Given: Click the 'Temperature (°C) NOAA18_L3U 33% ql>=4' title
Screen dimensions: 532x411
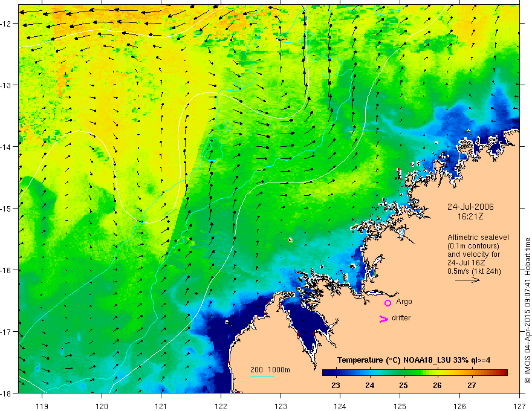Looking at the screenshot, I should (x=414, y=360).
